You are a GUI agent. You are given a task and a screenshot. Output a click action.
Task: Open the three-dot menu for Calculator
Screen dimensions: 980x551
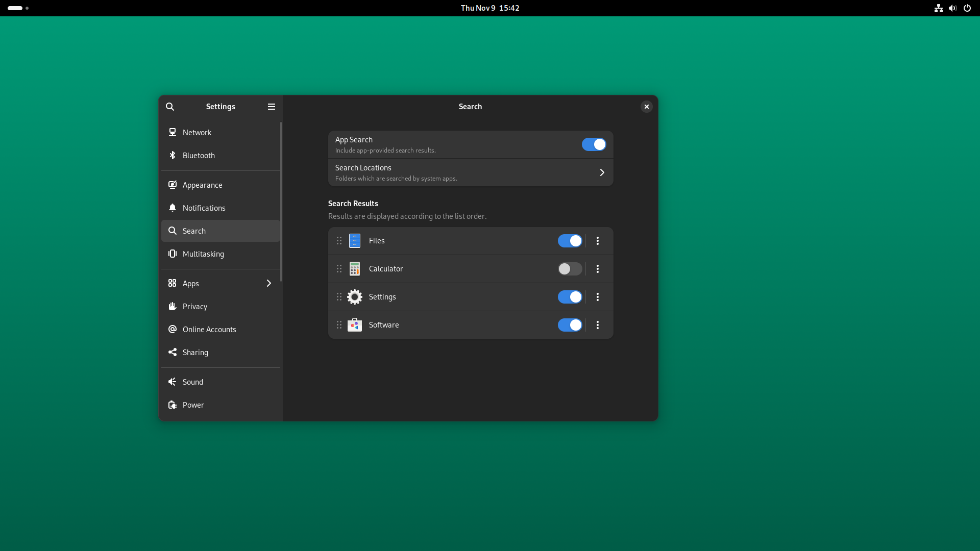pyautogui.click(x=598, y=269)
